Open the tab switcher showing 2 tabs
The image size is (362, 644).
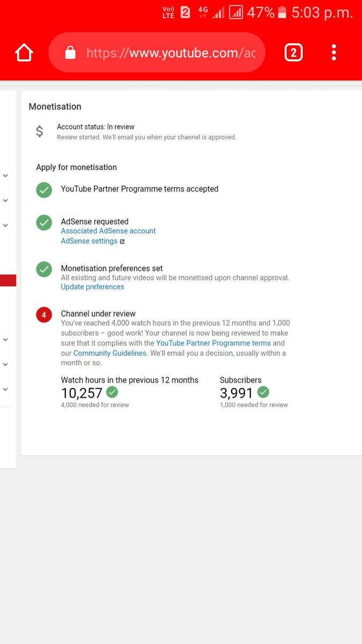(x=293, y=53)
